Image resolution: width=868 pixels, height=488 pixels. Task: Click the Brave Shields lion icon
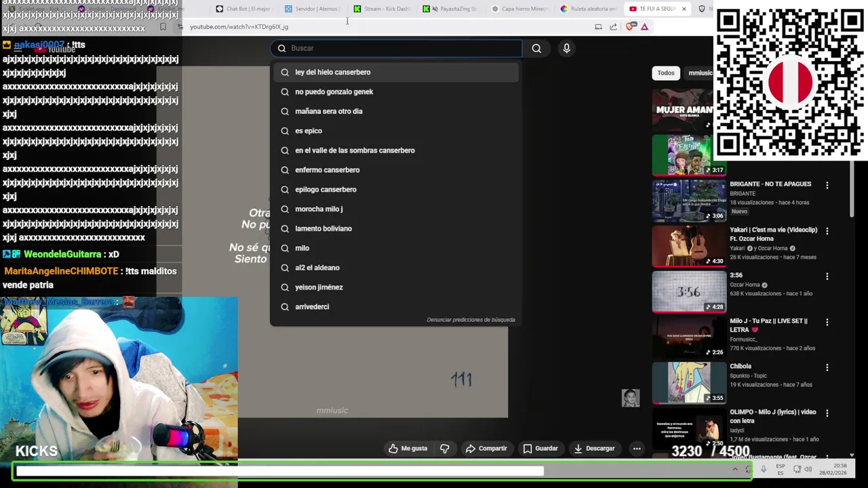point(630,26)
